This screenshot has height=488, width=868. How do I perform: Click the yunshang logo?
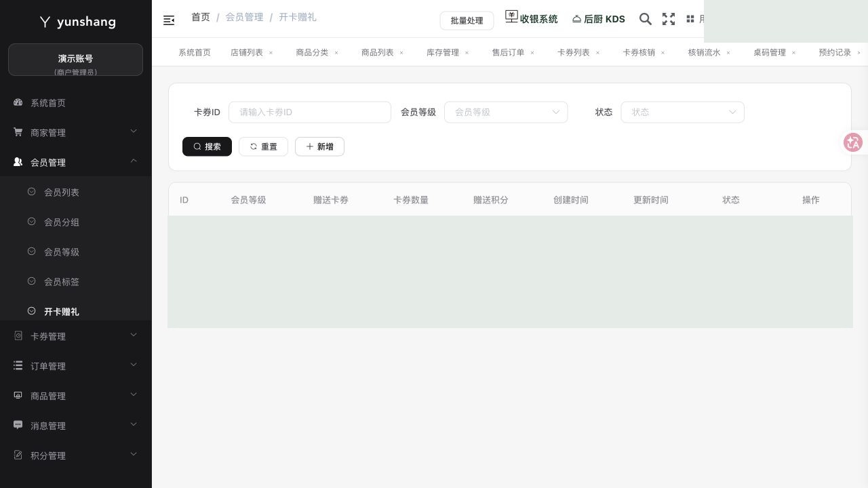pos(77,22)
